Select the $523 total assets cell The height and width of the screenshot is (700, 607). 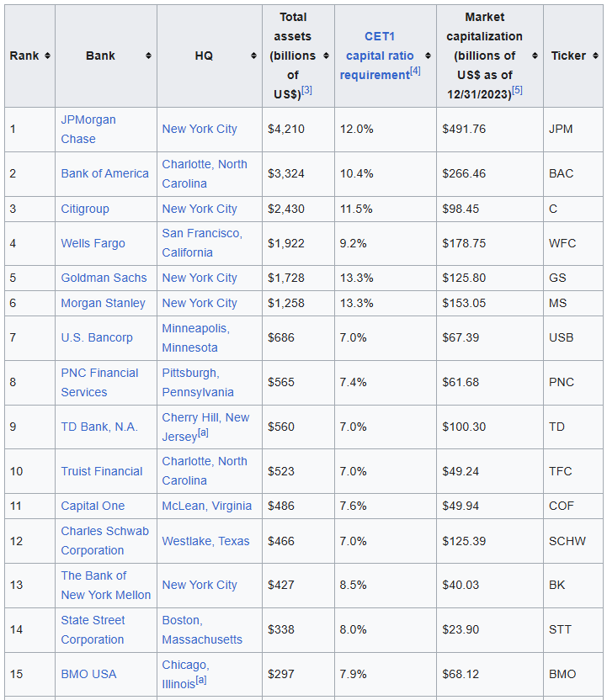pyautogui.click(x=298, y=471)
